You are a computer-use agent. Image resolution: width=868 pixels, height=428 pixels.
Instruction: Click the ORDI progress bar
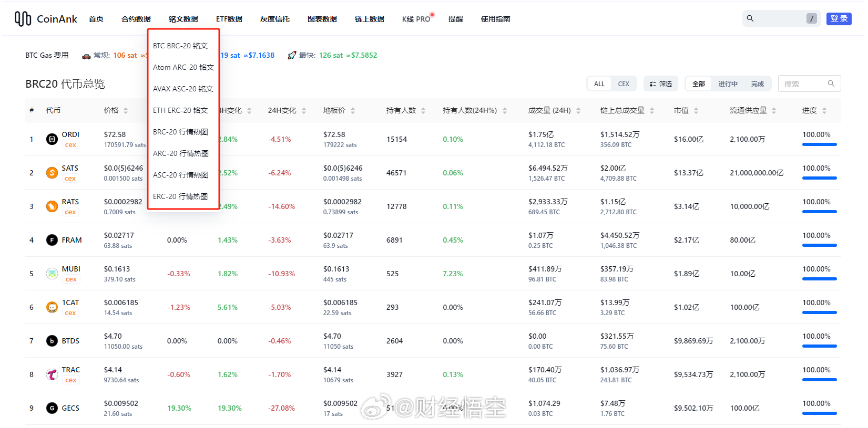820,144
